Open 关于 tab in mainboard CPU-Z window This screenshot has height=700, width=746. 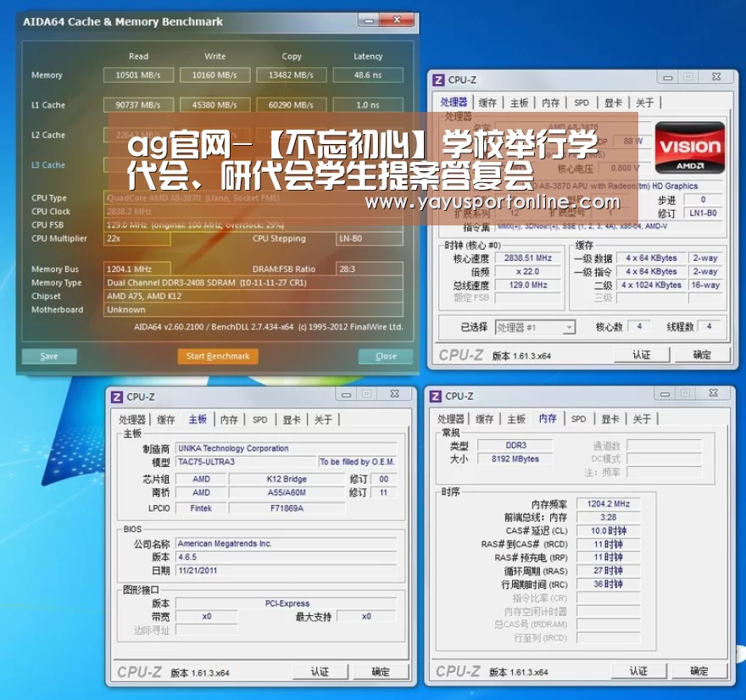(x=323, y=419)
